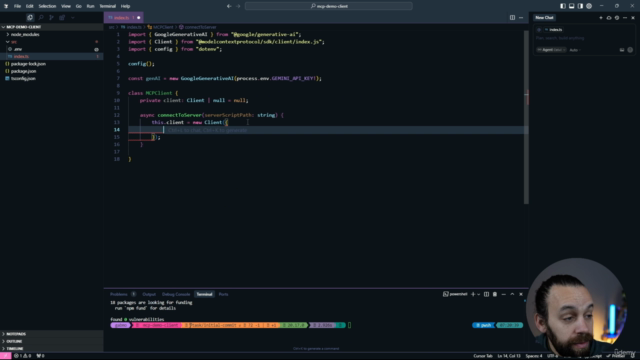Click the chat send button
The image size is (640, 360).
pos(630,50)
